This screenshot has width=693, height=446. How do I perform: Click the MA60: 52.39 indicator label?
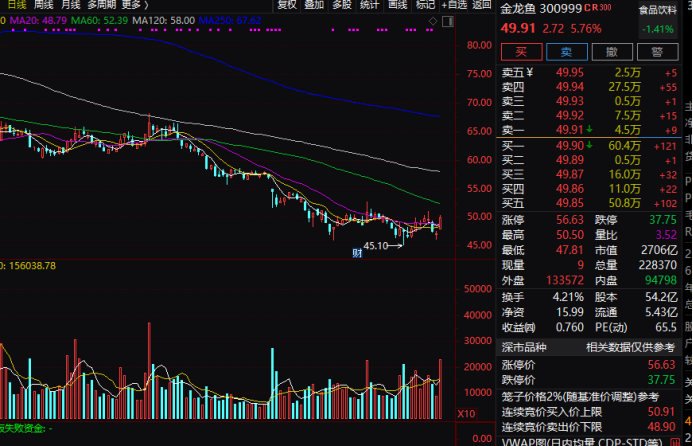[x=99, y=20]
